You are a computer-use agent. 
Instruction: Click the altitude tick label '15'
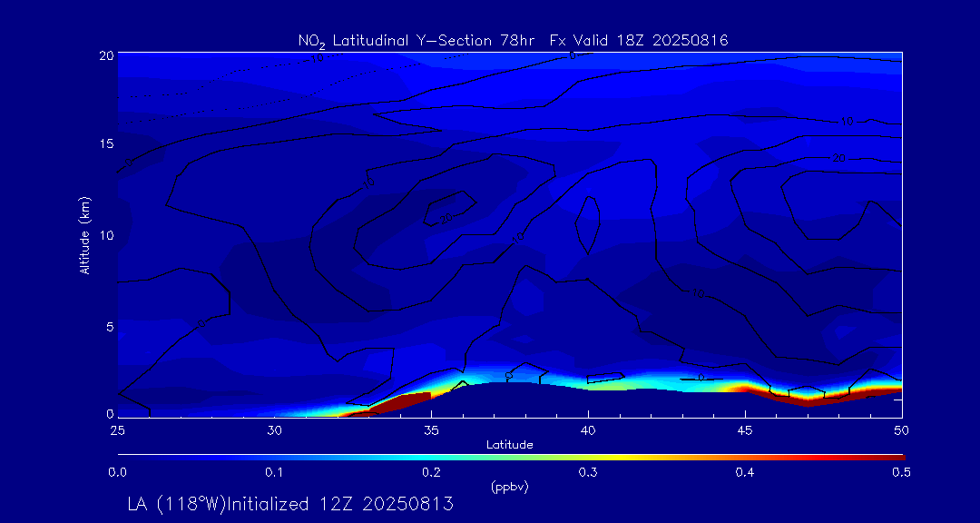pyautogui.click(x=106, y=143)
